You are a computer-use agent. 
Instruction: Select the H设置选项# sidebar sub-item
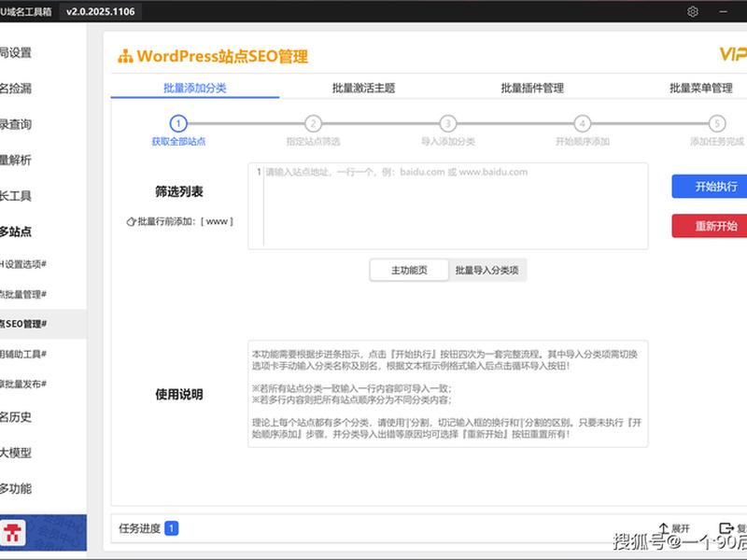tap(22, 264)
